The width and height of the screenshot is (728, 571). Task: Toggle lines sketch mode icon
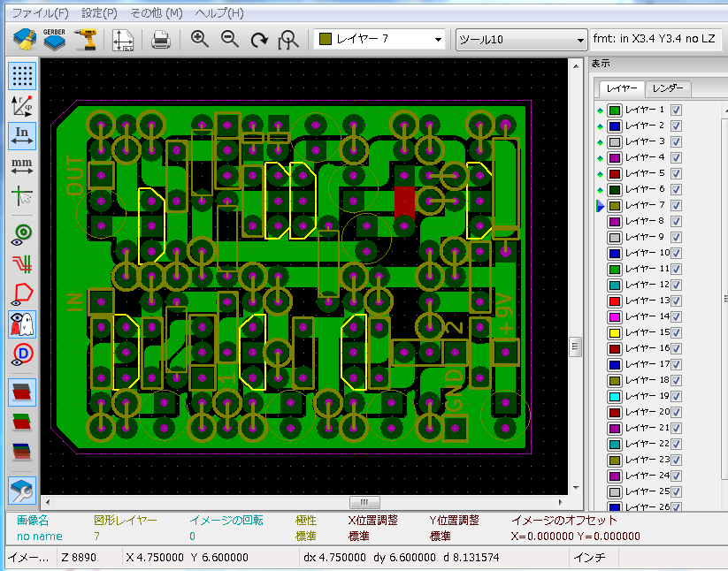click(x=22, y=264)
